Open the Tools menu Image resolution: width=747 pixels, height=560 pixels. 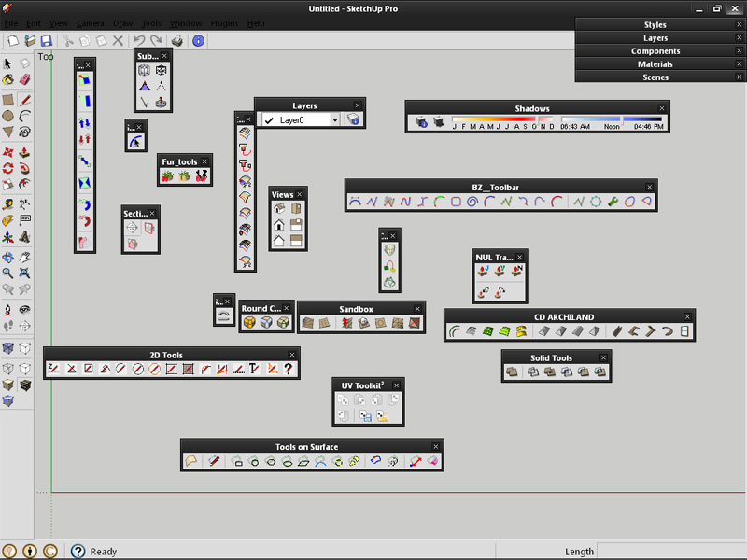coord(151,23)
